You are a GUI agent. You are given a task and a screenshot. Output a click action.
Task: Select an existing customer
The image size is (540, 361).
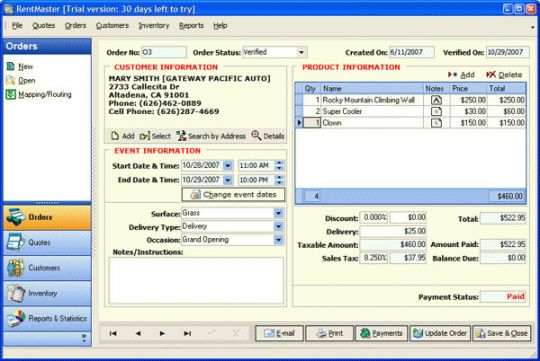155,136
